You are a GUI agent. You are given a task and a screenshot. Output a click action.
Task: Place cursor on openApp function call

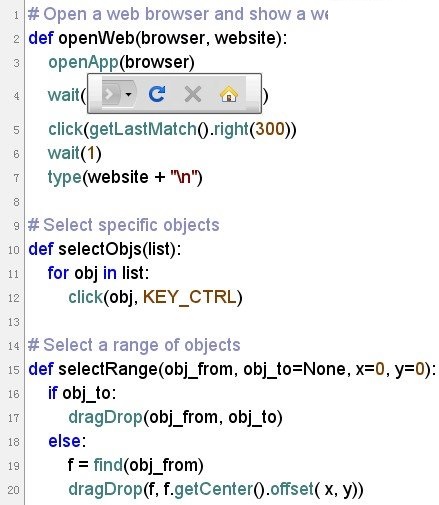(83, 63)
